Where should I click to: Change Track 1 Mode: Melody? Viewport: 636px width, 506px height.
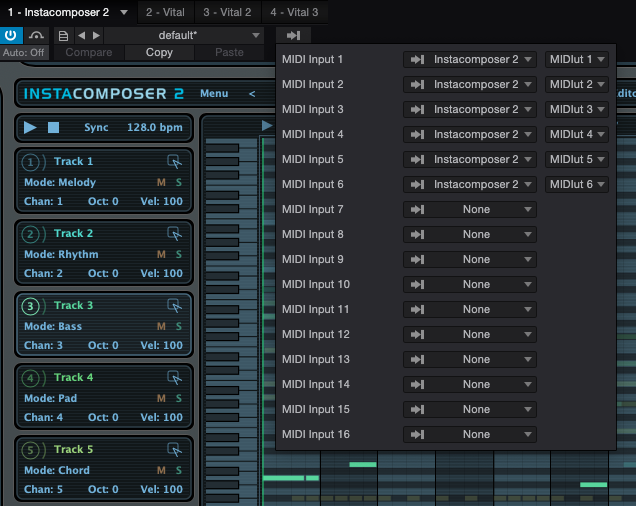pos(60,183)
